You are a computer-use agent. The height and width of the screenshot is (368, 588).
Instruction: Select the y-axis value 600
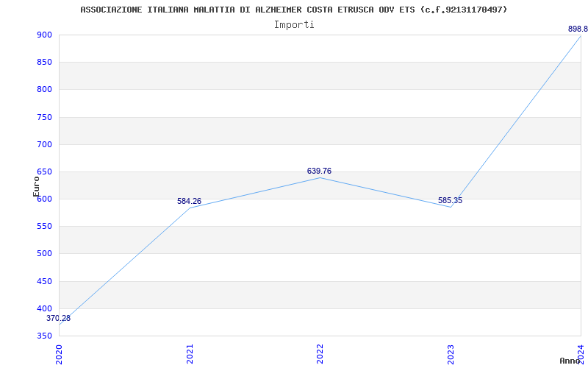tap(44, 199)
